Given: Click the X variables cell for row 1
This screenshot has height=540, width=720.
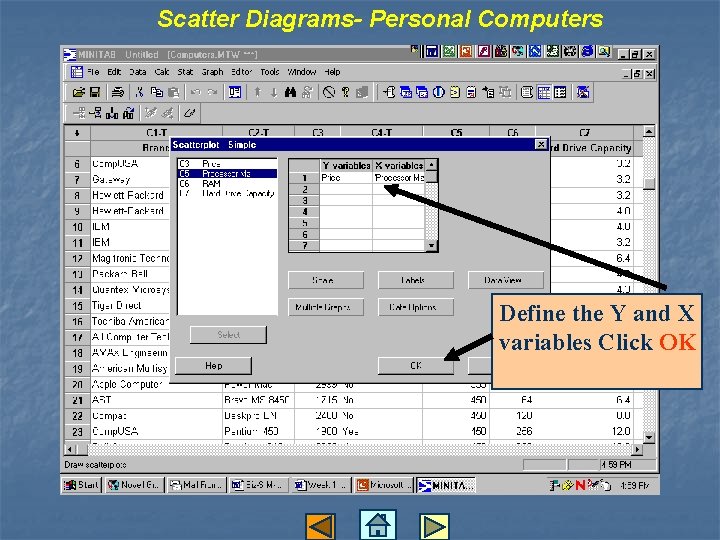Looking at the screenshot, I should [399, 178].
